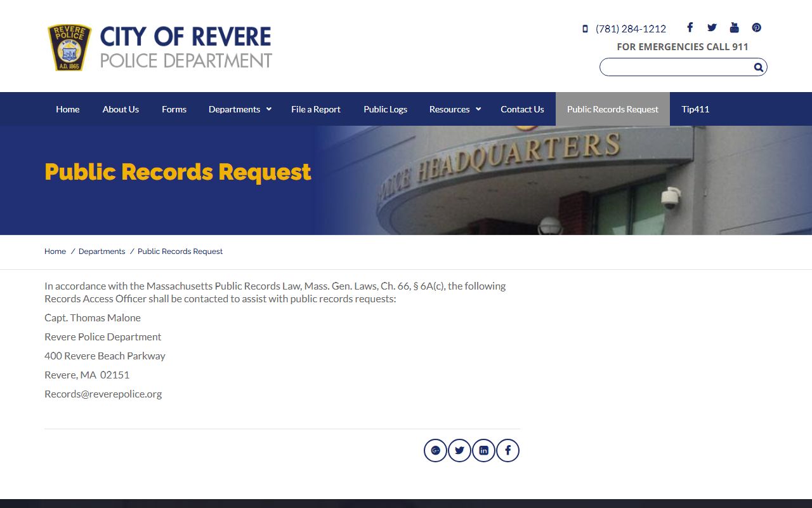Click the (781) 284-1212 phone number

click(x=631, y=29)
